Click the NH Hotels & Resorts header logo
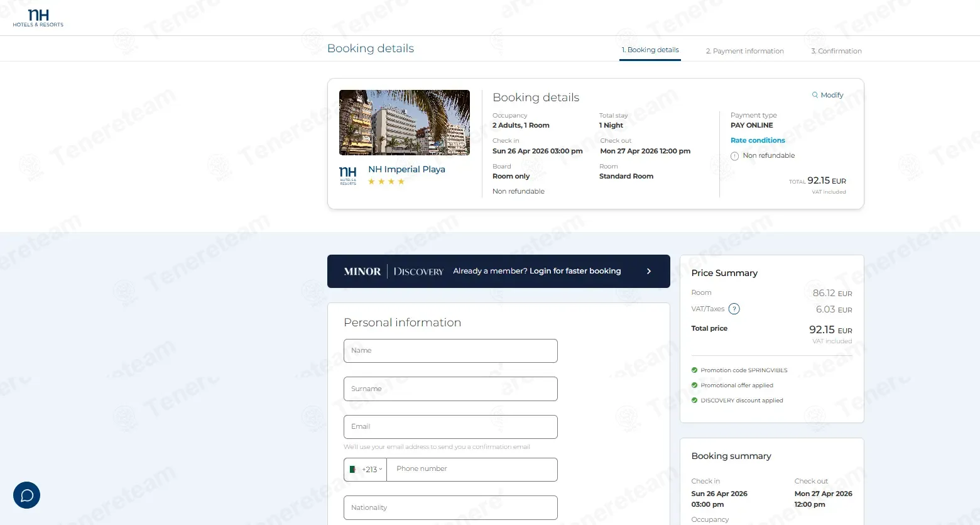Screen dimensions: 980x525 tap(38, 18)
